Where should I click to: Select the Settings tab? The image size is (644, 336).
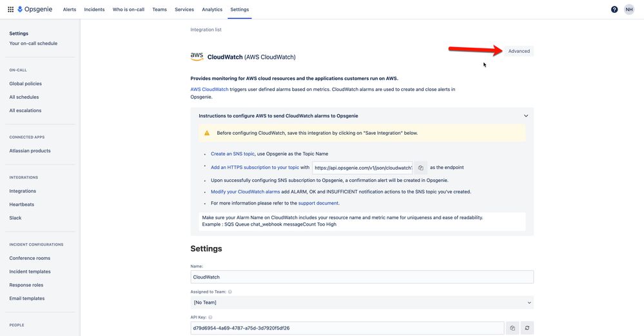239,10
